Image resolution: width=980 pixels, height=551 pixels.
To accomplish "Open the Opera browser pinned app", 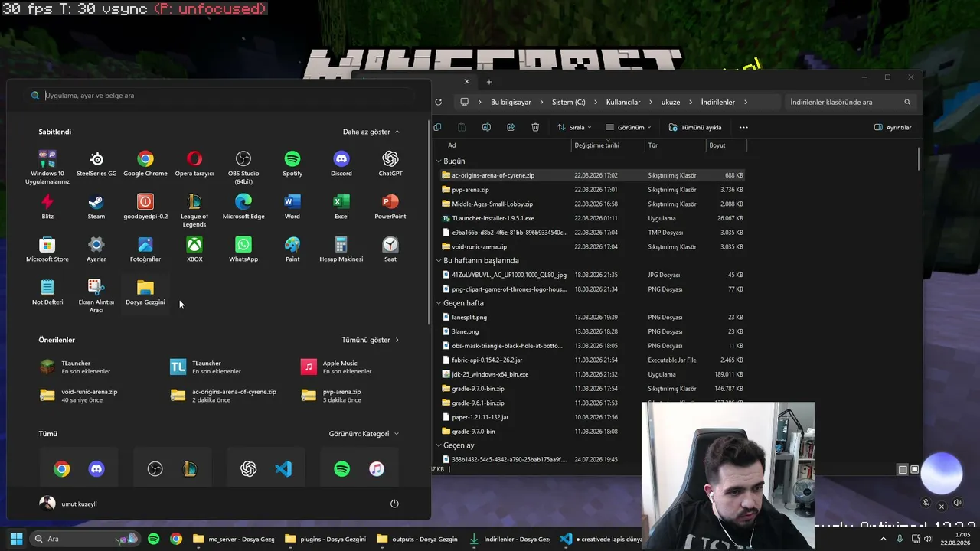I will coord(194,164).
